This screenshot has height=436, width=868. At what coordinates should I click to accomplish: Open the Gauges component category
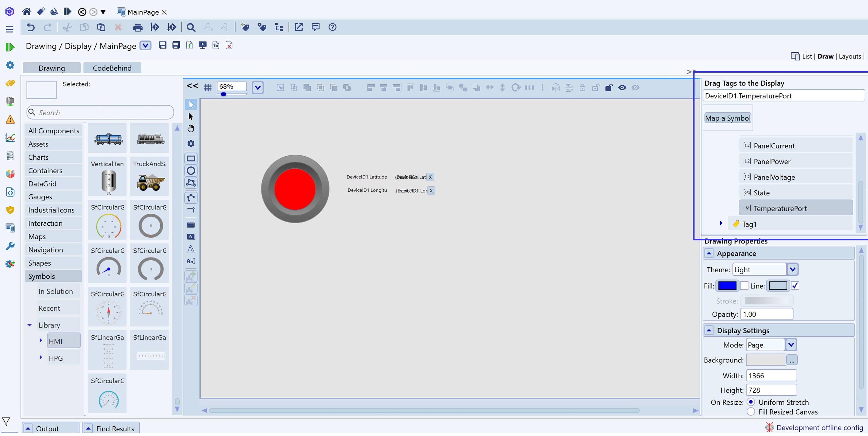(40, 197)
